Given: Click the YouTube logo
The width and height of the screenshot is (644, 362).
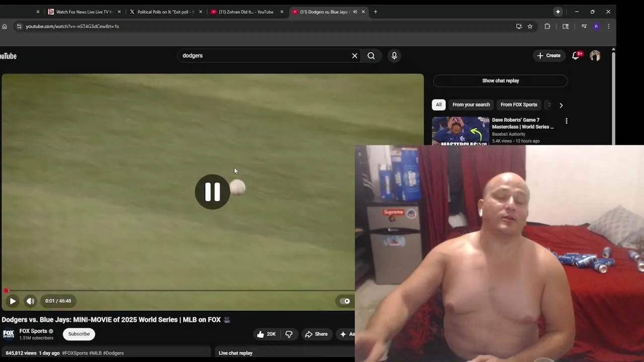Looking at the screenshot, I should click(8, 56).
